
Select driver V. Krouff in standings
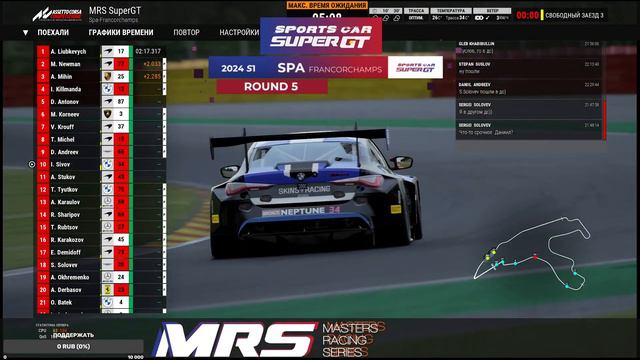point(62,127)
